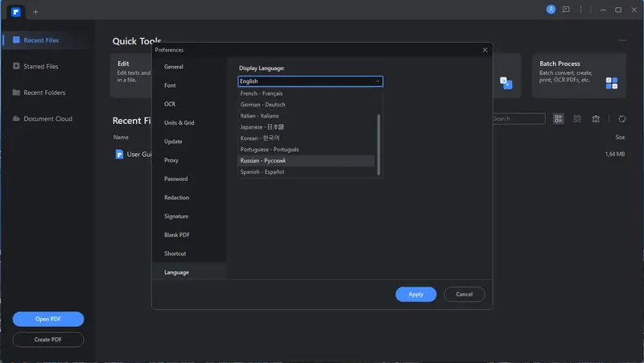644x363 pixels.
Task: Open the Display Language dropdown arrow
Action: tap(378, 81)
